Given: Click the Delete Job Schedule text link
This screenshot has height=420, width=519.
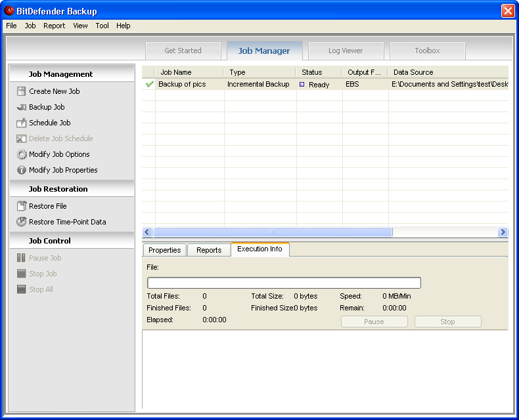Looking at the screenshot, I should click(x=61, y=138).
